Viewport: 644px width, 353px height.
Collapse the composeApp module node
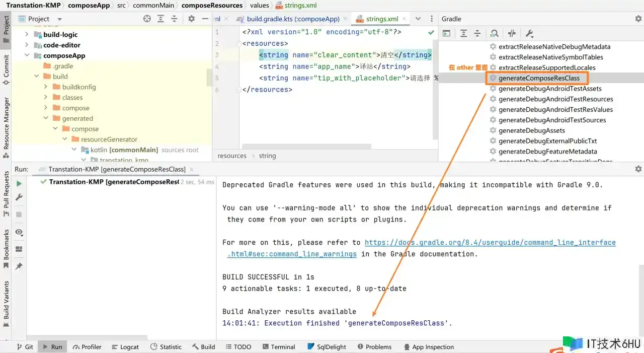coord(27,55)
